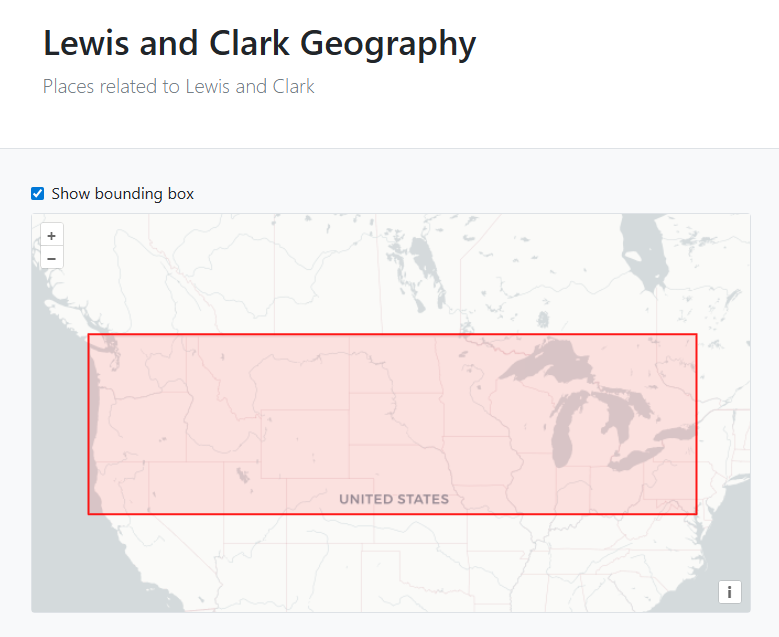
Task: Click the "Lewis and Clark Geography" heading
Action: [259, 44]
